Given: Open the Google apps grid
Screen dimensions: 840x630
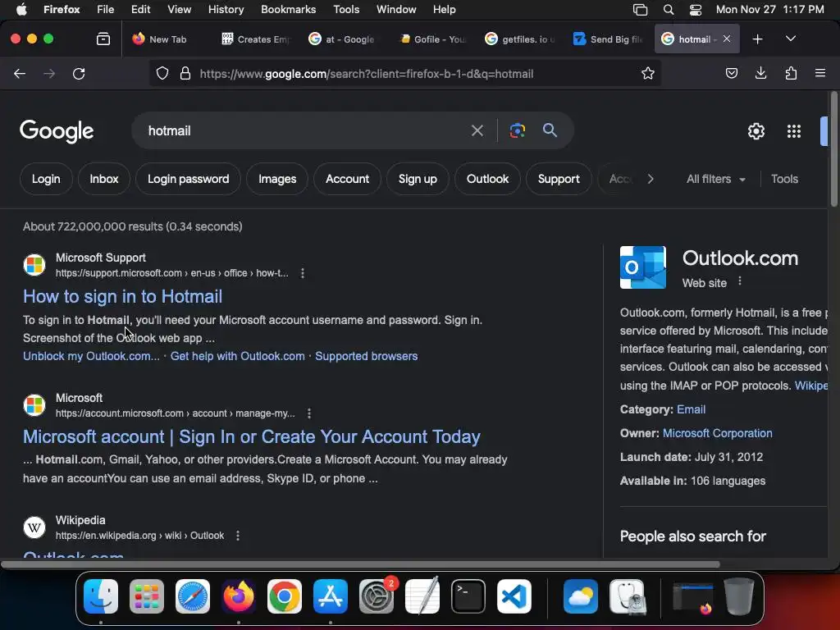Looking at the screenshot, I should point(794,131).
